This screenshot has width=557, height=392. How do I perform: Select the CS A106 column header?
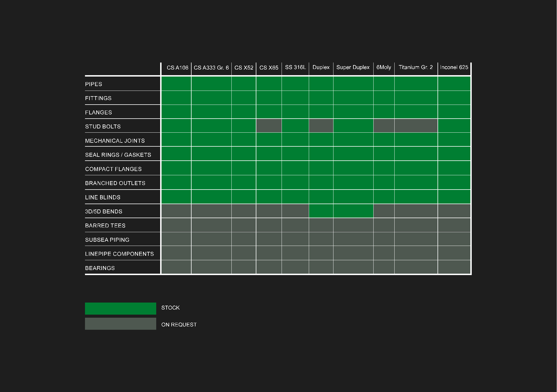(x=177, y=68)
